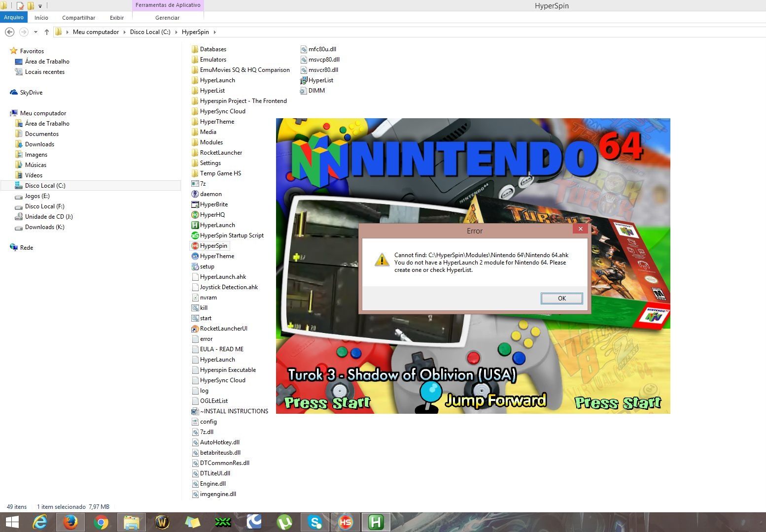Select Locais recentes in the navigation pane
The height and width of the screenshot is (532, 766).
click(x=40, y=72)
